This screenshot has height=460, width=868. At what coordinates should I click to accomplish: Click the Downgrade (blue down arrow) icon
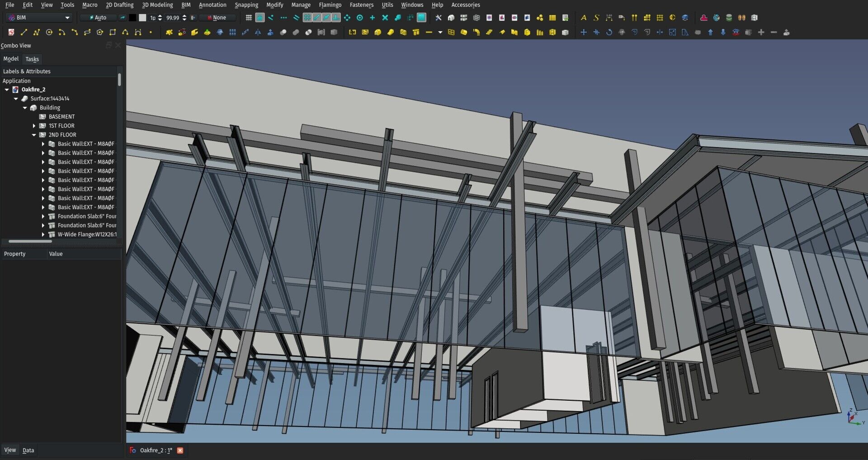coord(723,32)
